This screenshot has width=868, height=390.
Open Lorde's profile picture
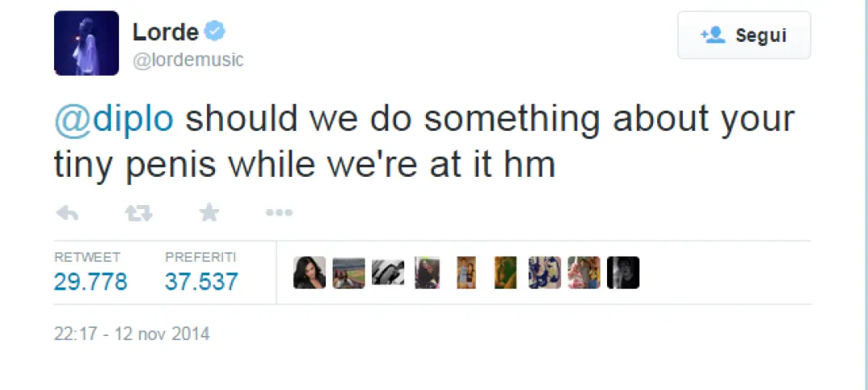coord(86,43)
